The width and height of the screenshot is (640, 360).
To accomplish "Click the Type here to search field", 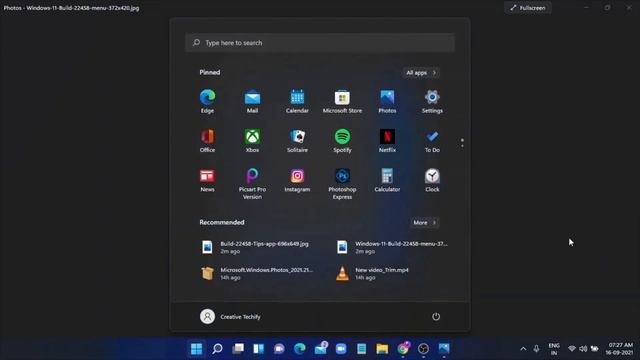I will 320,43.
